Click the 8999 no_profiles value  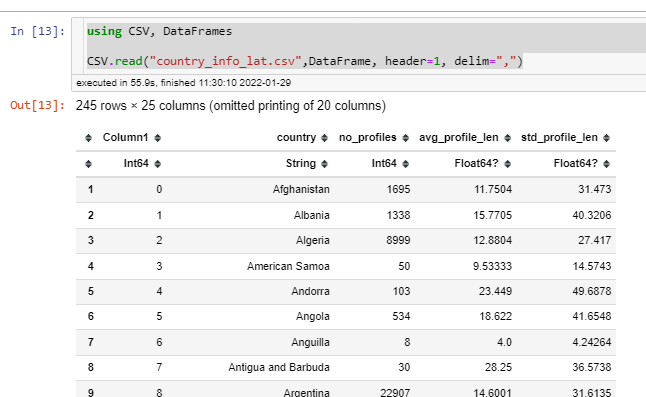click(x=398, y=241)
